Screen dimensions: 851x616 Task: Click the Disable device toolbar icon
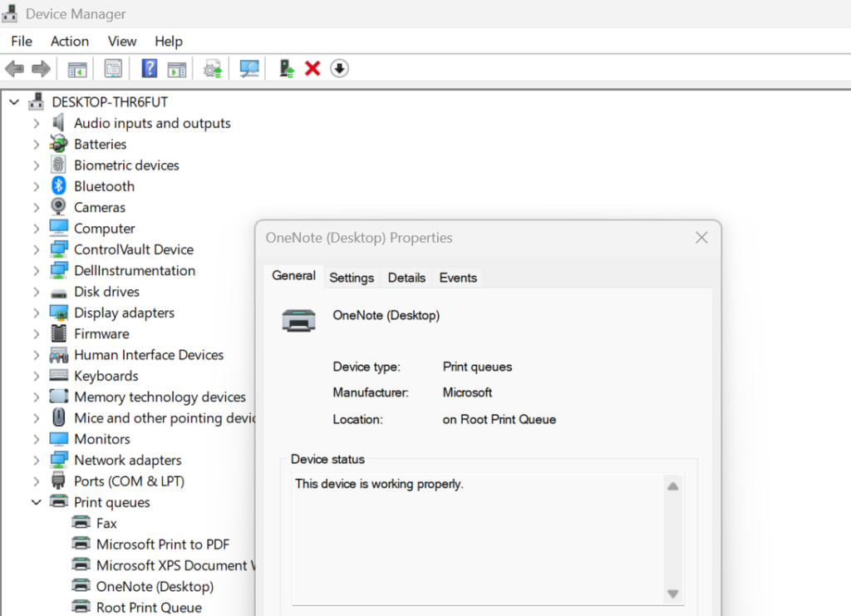click(x=339, y=68)
